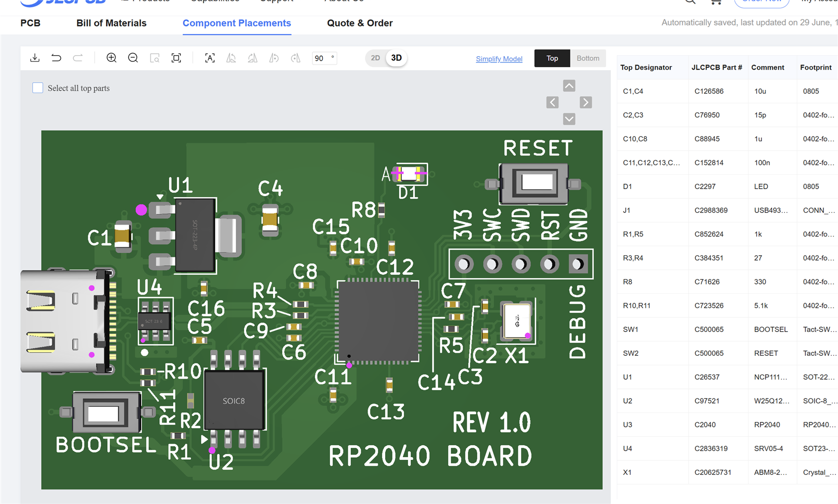Select the U1 regulator row
This screenshot has height=504, width=838.
(x=727, y=377)
